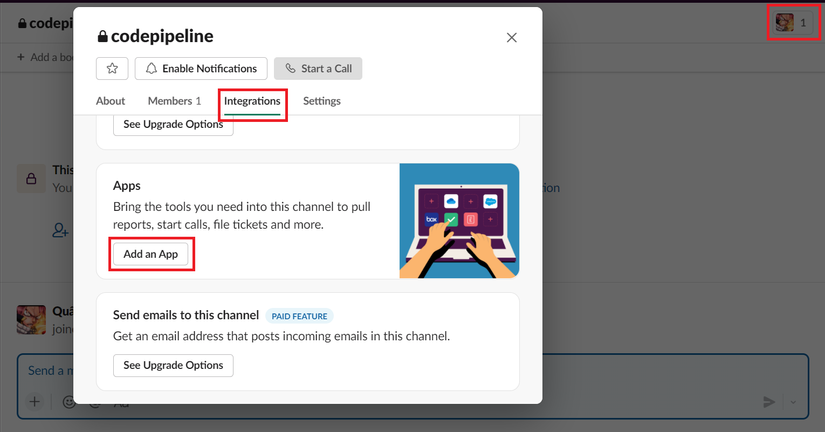Viewport: 825px width, 432px height.
Task: Click Enable Notifications button
Action: pyautogui.click(x=201, y=68)
